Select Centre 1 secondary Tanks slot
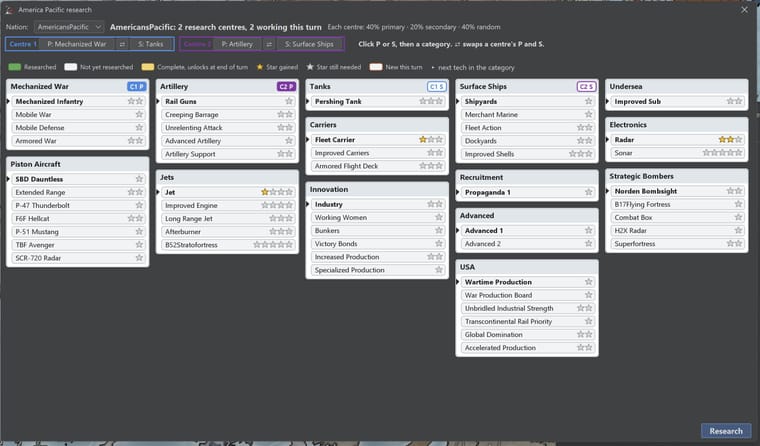This screenshot has height=446, width=760. click(x=150, y=44)
